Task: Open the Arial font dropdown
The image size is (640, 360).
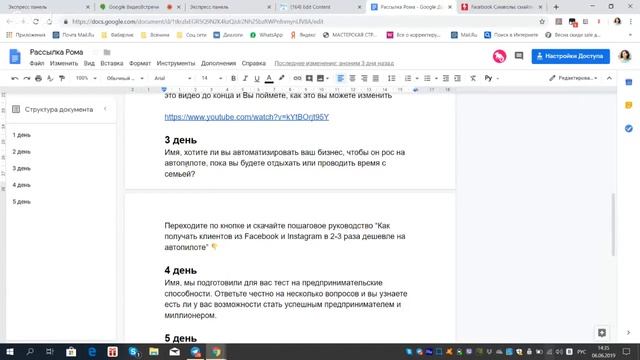Action: (172, 78)
